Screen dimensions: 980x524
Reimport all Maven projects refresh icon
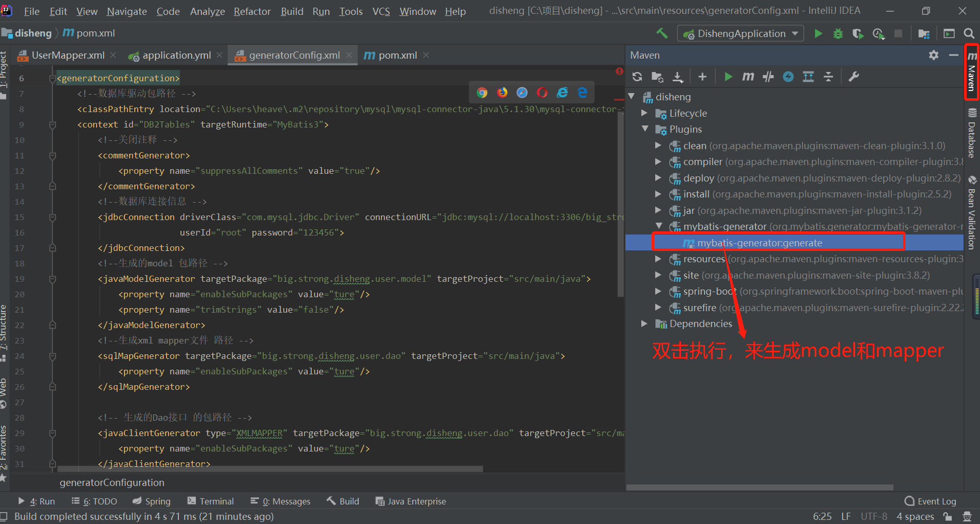coord(637,77)
